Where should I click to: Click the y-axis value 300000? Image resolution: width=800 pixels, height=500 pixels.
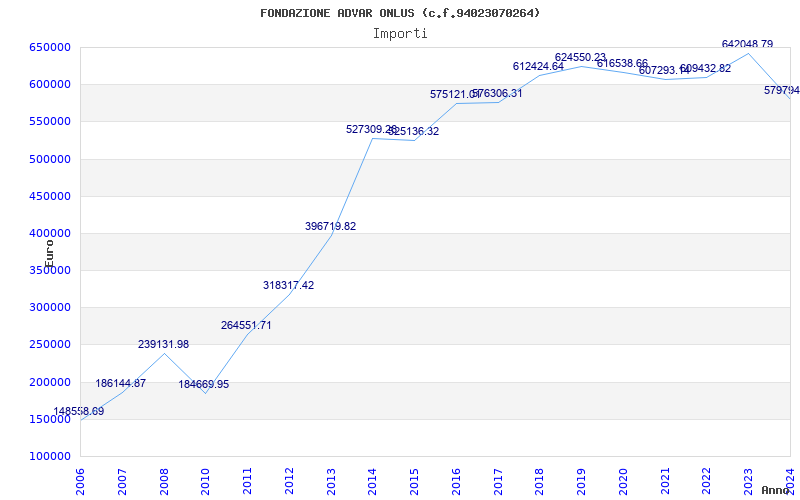point(50,307)
